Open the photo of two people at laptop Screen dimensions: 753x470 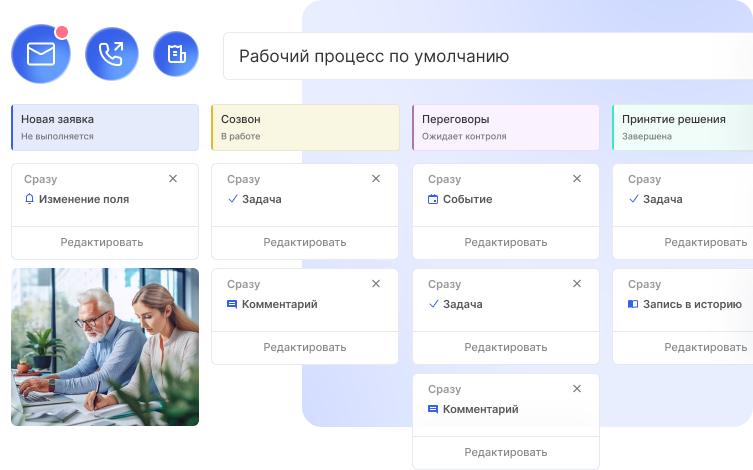105,347
